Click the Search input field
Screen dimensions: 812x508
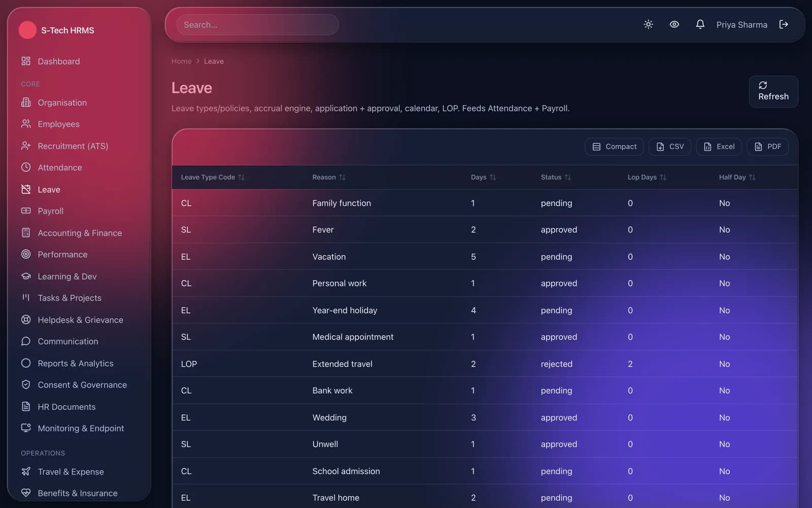[x=257, y=24]
